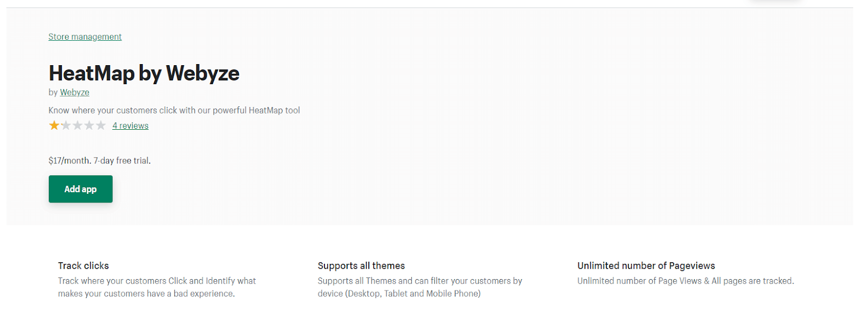
Task: Click the $17/month pricing text
Action: [x=68, y=160]
